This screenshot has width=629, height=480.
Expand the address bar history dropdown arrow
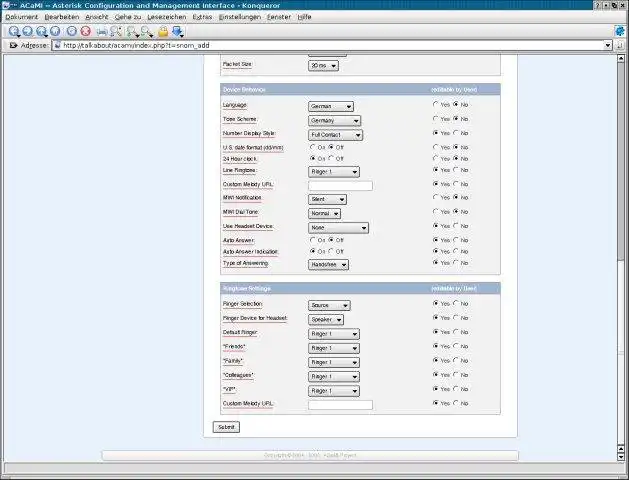click(x=608, y=45)
